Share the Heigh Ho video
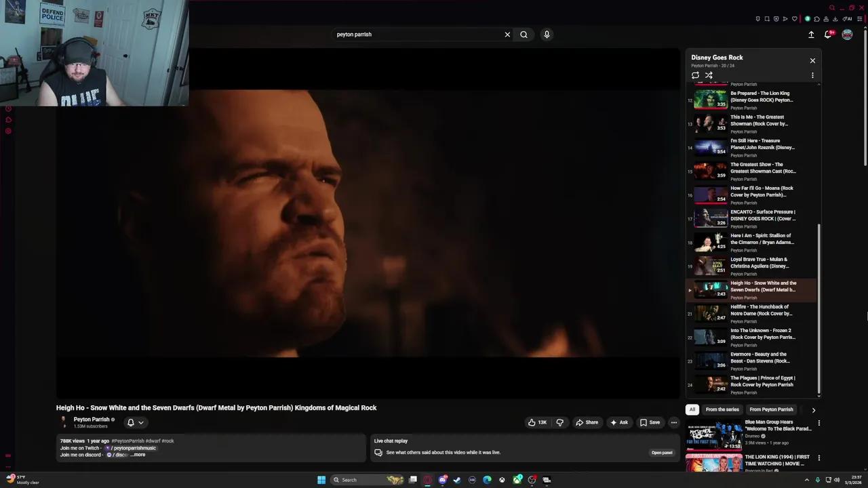Image resolution: width=868 pixels, height=488 pixels. [587, 422]
